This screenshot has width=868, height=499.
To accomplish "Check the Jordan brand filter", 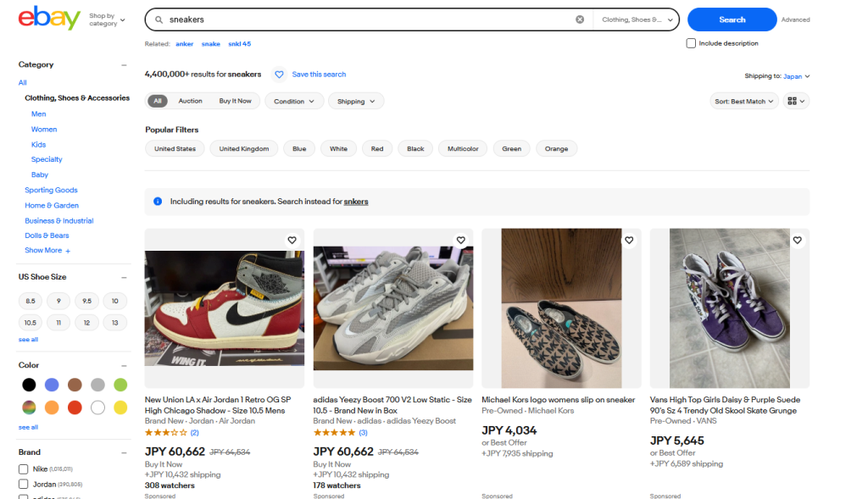I will coord(23,484).
